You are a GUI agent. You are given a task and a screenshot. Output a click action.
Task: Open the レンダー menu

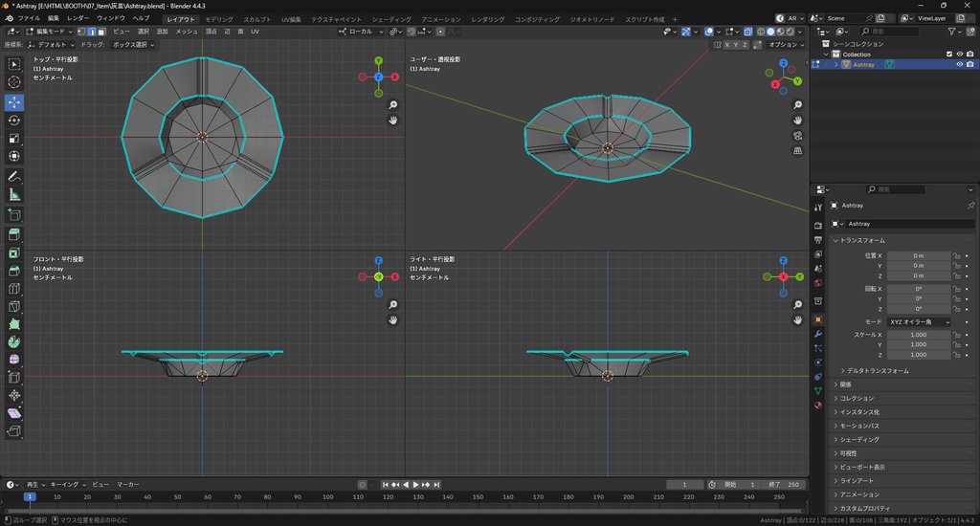click(x=78, y=18)
